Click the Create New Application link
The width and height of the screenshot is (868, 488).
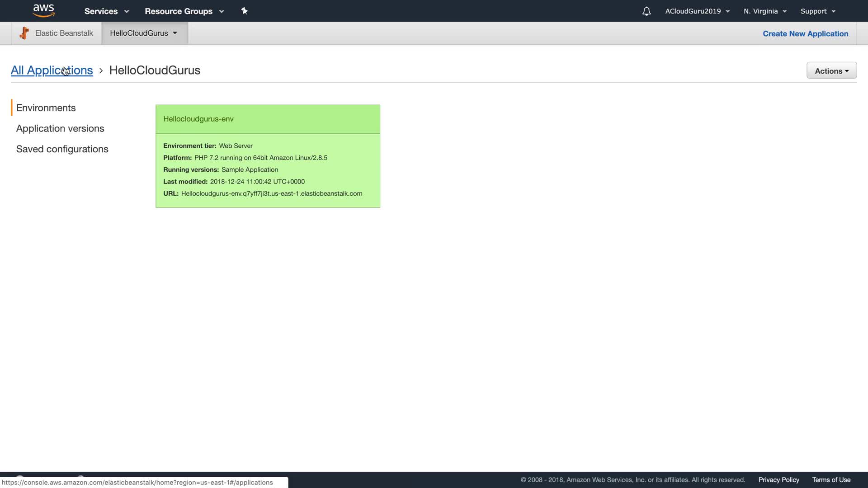tap(805, 33)
